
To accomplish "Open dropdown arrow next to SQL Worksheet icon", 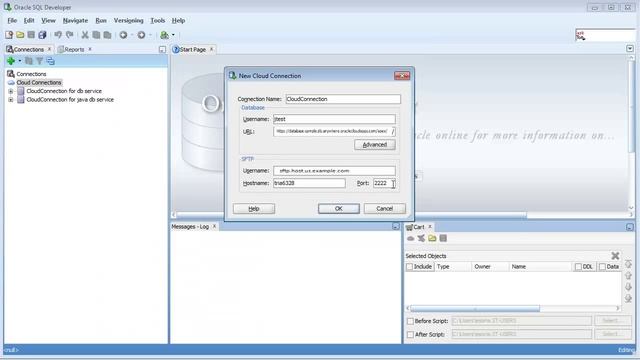I will (173, 35).
